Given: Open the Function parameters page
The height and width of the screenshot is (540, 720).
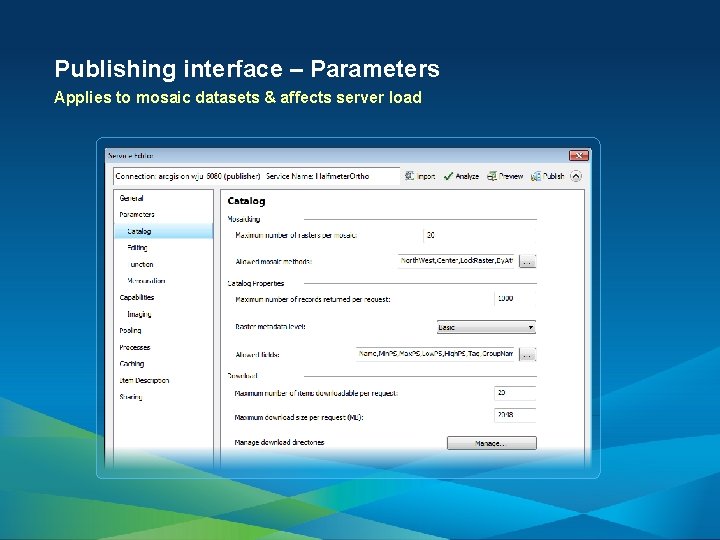Looking at the screenshot, I should click(141, 264).
